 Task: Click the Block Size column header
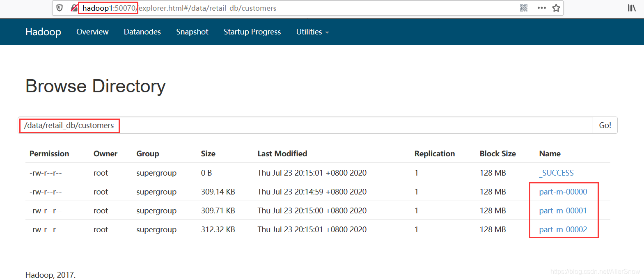click(498, 153)
